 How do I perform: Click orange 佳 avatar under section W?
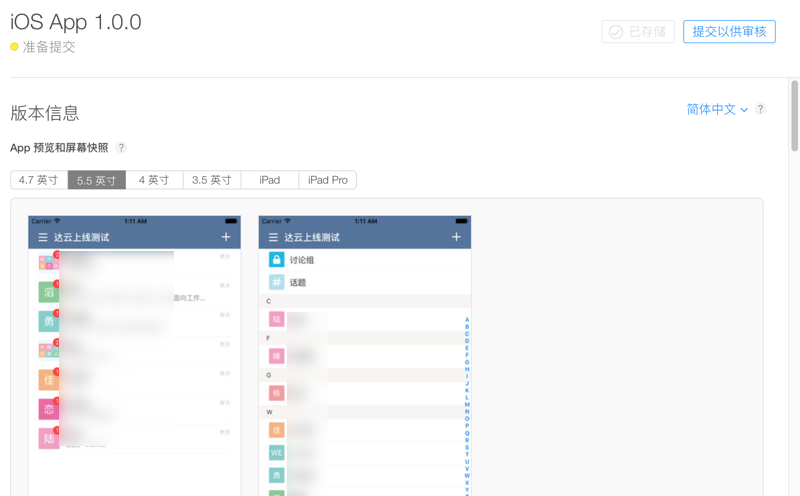click(x=276, y=430)
